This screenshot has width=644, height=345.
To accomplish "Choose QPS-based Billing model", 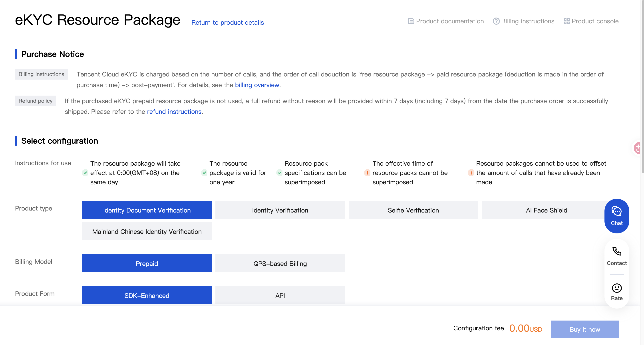I will click(x=280, y=263).
